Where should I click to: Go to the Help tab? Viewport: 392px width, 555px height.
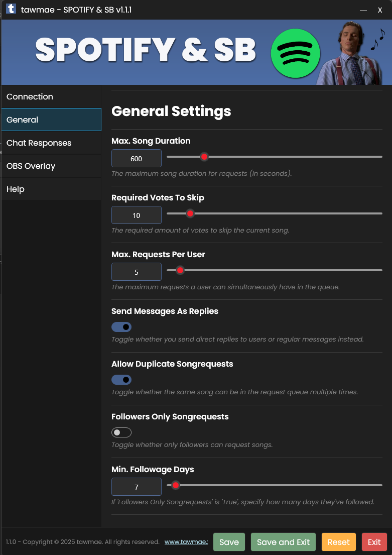tap(51, 189)
